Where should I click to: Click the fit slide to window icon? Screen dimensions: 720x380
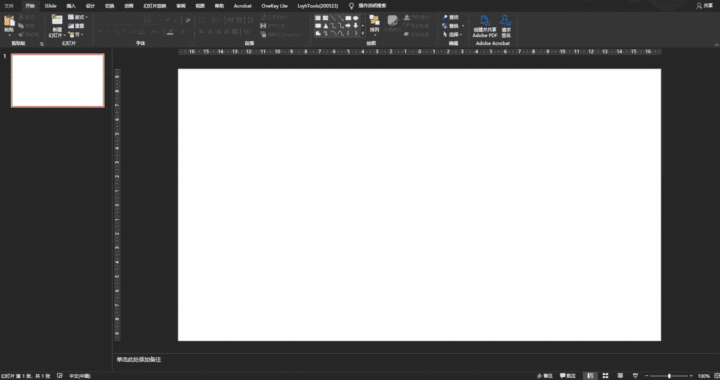click(x=717, y=376)
